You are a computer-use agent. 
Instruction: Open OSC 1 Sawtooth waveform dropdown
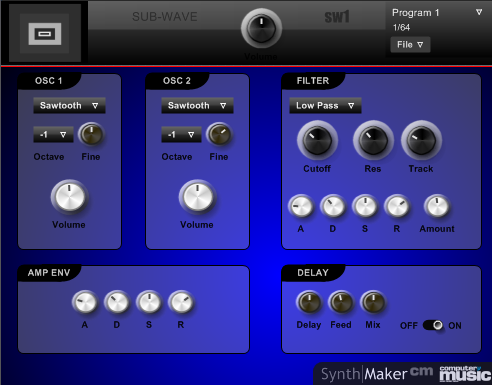[69, 106]
